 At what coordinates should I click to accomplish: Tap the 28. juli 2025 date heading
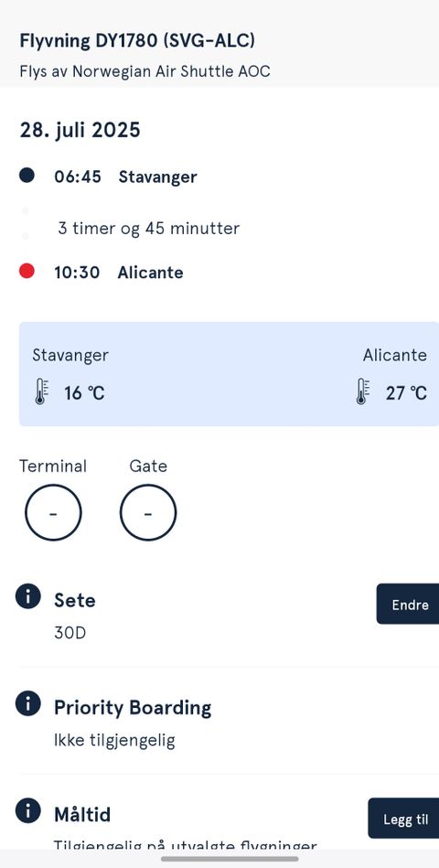(x=80, y=130)
